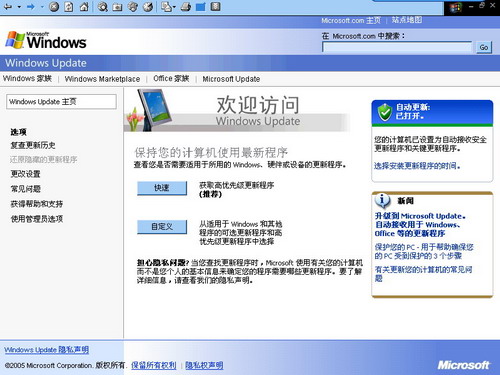The height and width of the screenshot is (375, 500).
Task: Open the Forward button history dropdown arrow
Action: click(42, 7)
